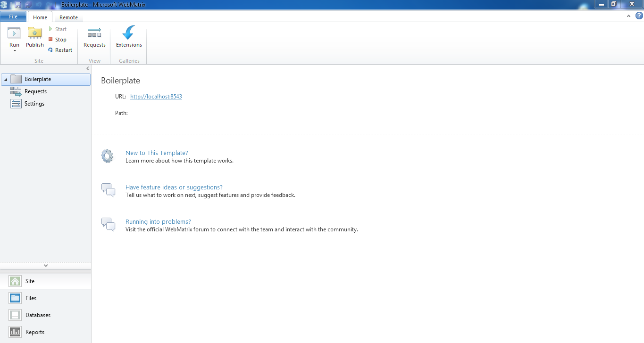The width and height of the screenshot is (644, 343).
Task: Click the Save icon in quick access toolbar
Action: [17, 4]
